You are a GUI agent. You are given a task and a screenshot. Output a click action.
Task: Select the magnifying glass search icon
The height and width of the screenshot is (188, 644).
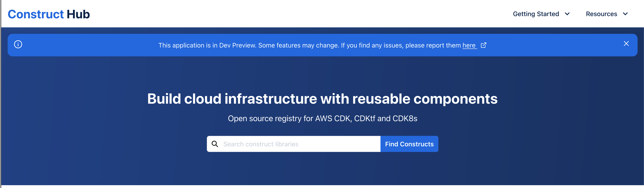[x=215, y=144]
